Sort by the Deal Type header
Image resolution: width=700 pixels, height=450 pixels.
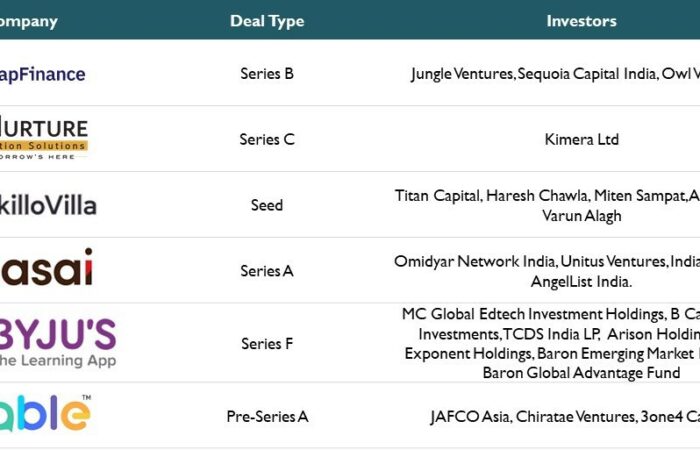[267, 21]
